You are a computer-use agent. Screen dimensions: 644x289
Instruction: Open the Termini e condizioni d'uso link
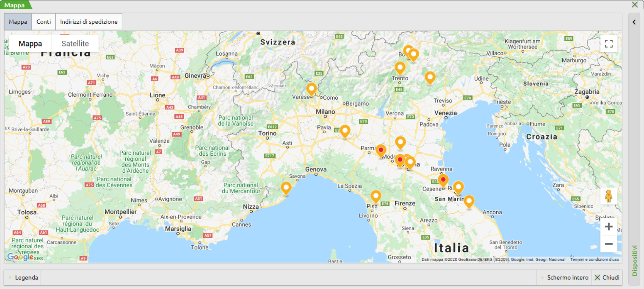pos(594,259)
